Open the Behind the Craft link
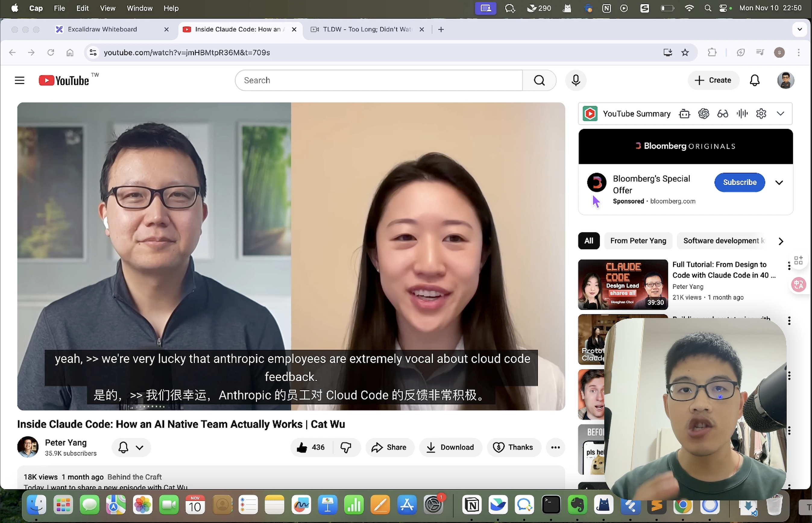The height and width of the screenshot is (523, 812). 134,477
